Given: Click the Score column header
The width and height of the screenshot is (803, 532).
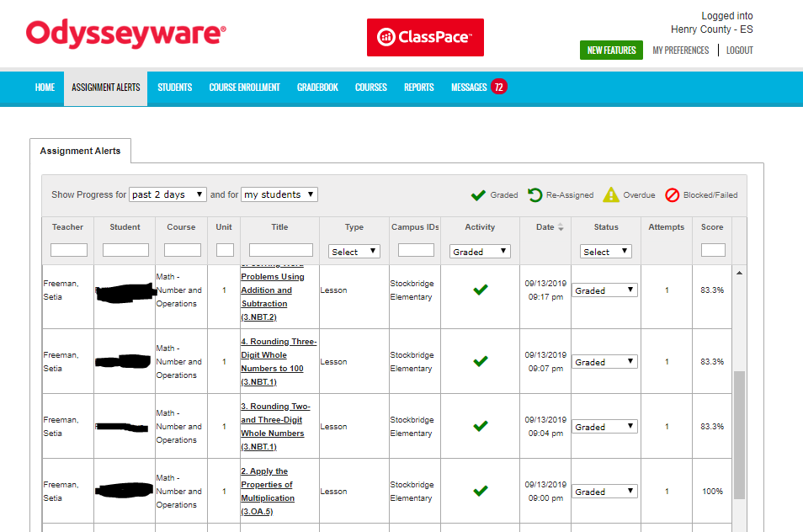Looking at the screenshot, I should [712, 226].
